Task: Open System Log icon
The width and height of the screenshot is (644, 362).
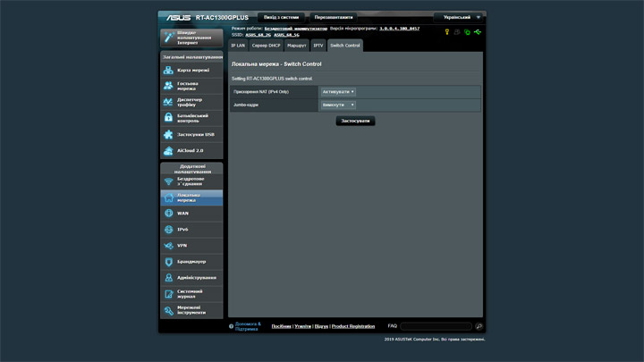Action: click(168, 294)
